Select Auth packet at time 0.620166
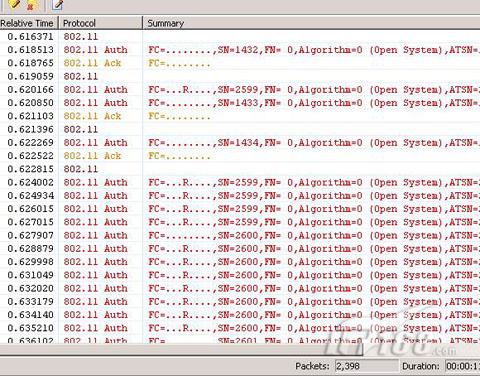This screenshot has height=376, width=480. tap(240, 89)
